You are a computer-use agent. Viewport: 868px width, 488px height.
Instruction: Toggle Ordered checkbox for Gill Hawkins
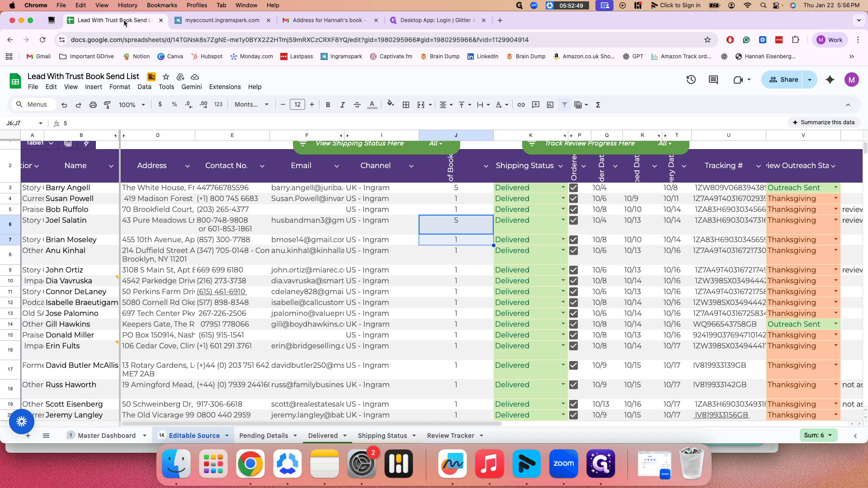574,324
